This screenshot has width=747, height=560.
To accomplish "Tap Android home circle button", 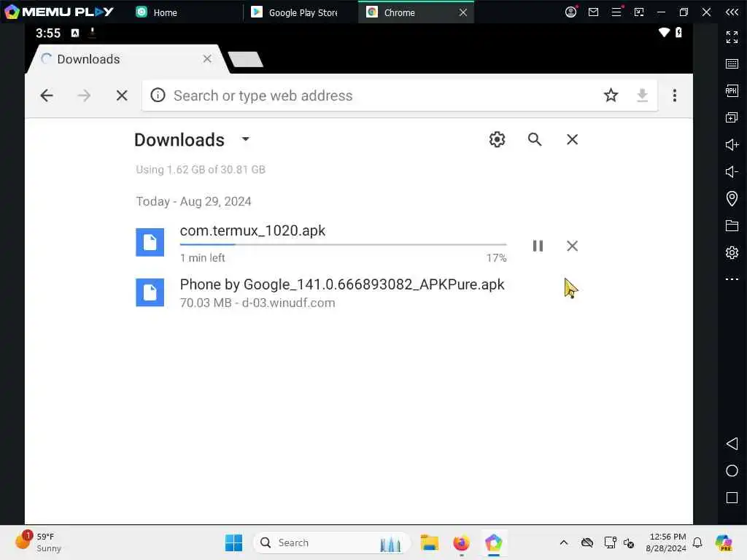I will coord(732,471).
